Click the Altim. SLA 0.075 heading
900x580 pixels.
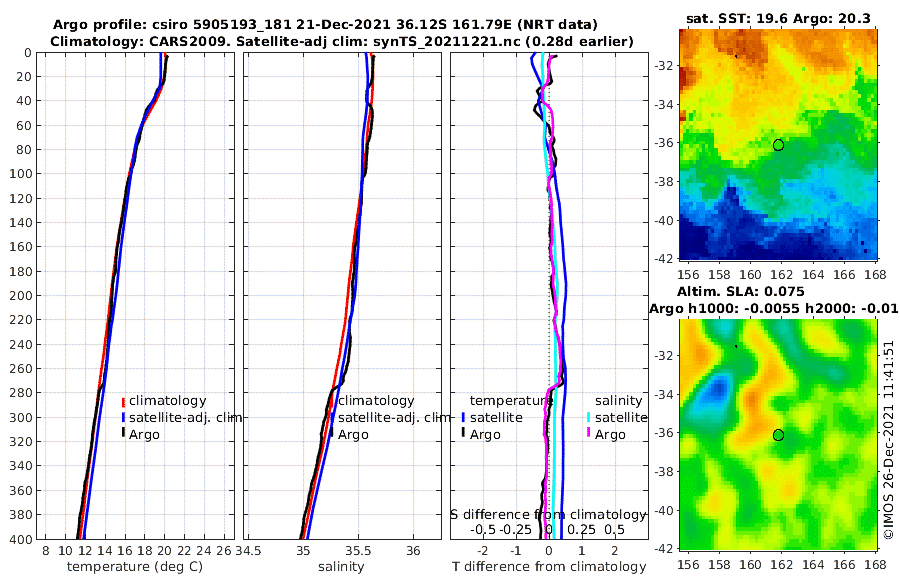coord(740,291)
